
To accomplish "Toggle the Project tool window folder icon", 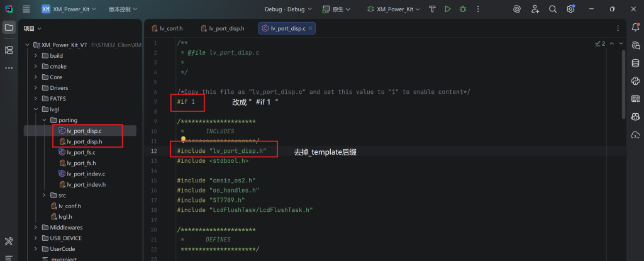I will [x=9, y=28].
